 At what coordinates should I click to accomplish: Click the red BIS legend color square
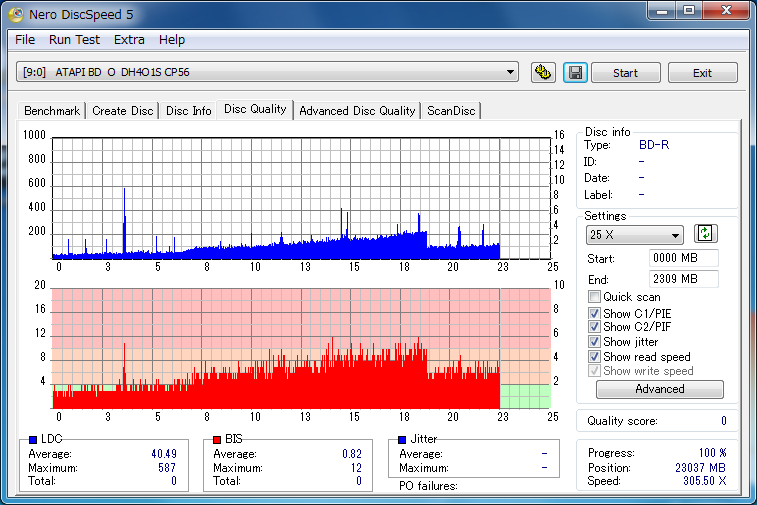pyautogui.click(x=217, y=439)
